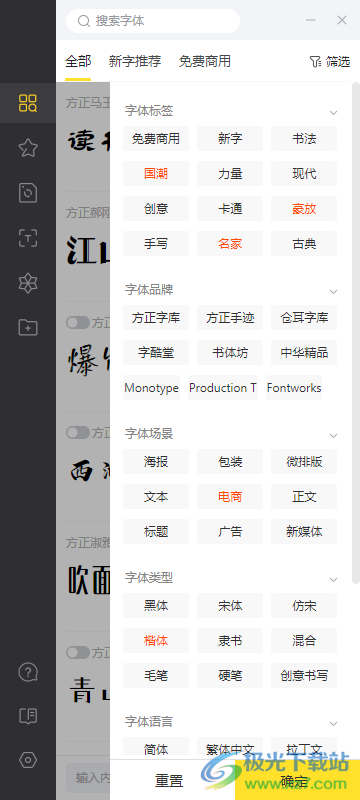Click the 筛选 filter button
360x800 pixels.
pos(330,62)
